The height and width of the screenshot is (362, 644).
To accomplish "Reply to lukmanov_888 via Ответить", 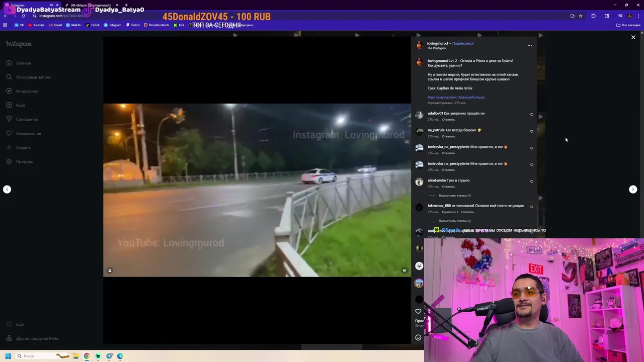I will click(x=467, y=212).
